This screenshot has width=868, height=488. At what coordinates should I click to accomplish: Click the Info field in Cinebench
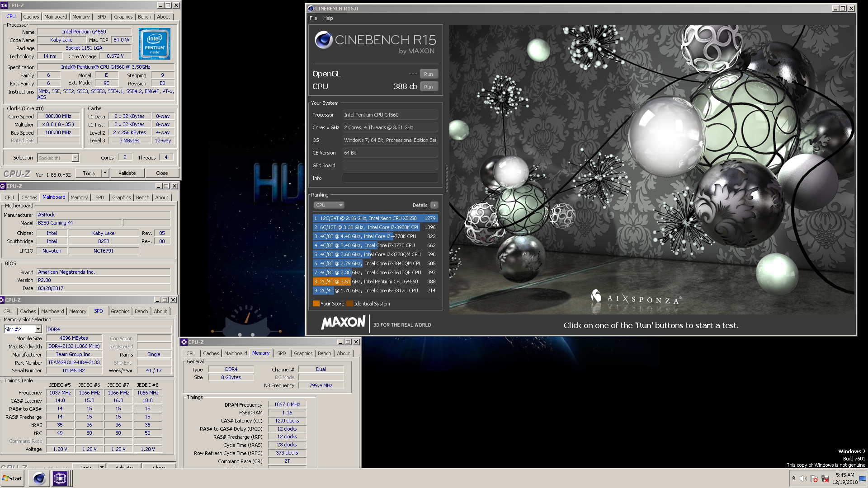[390, 178]
